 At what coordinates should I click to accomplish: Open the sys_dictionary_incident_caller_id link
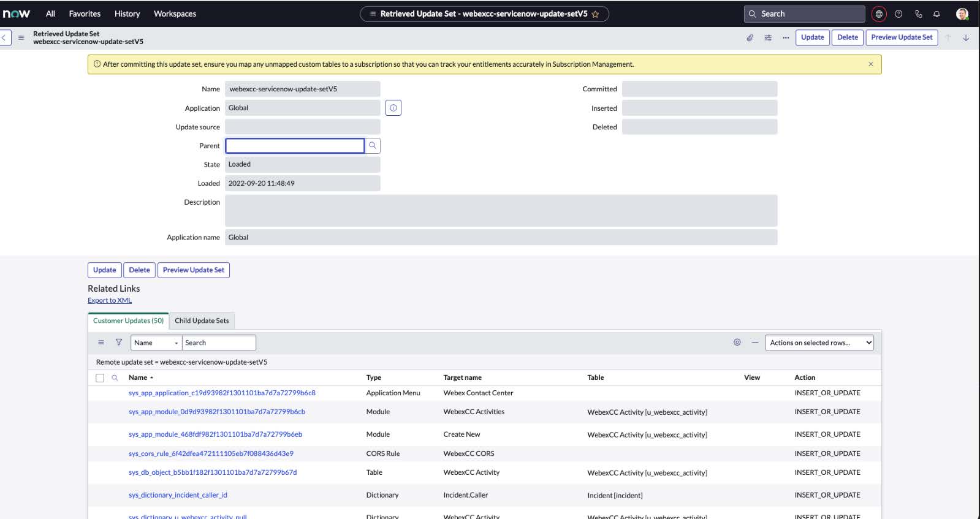tap(178, 495)
